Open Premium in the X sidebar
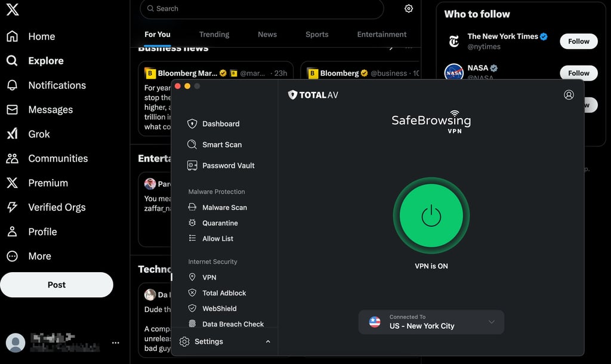Viewport: 611px width, 364px height. (38, 183)
